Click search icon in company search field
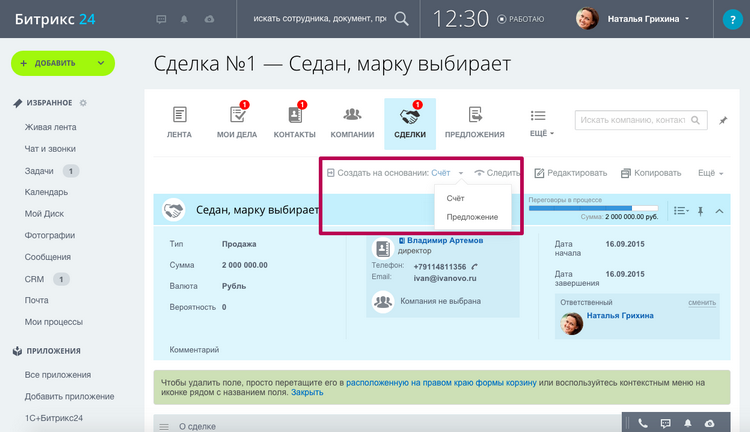This screenshot has height=432, width=750. click(695, 120)
